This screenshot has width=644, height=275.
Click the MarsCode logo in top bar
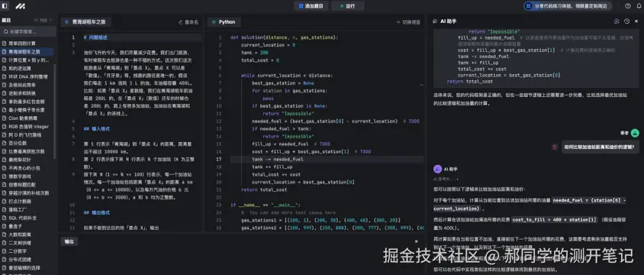tap(20, 6)
